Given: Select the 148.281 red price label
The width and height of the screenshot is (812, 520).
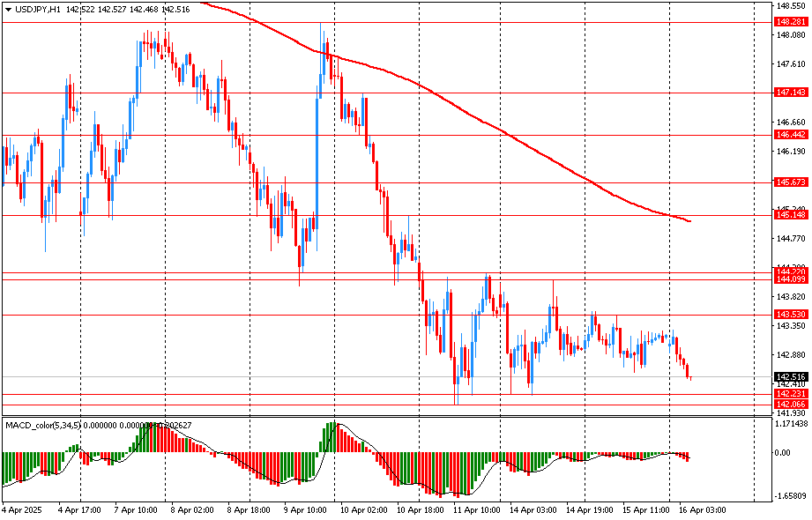Looking at the screenshot, I should (x=790, y=21).
